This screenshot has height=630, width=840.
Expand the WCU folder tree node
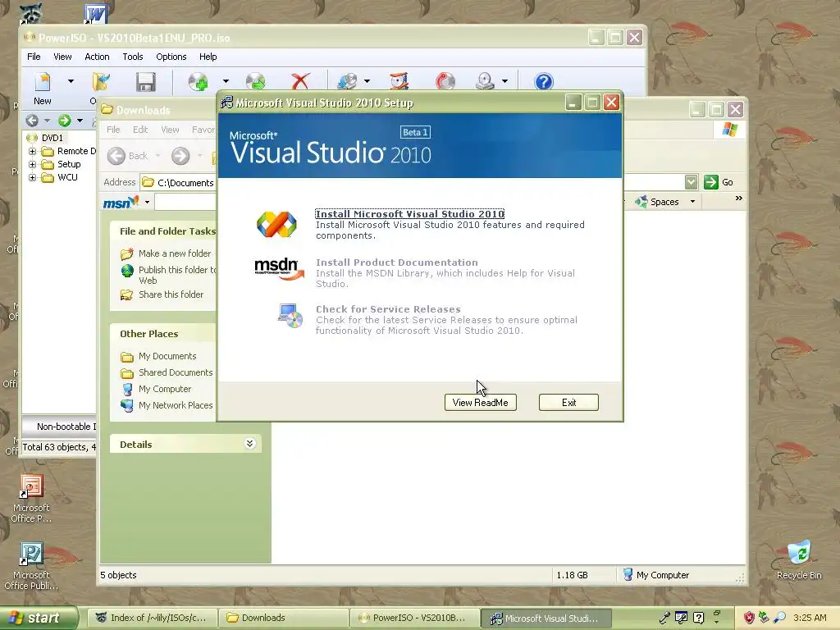click(x=32, y=177)
